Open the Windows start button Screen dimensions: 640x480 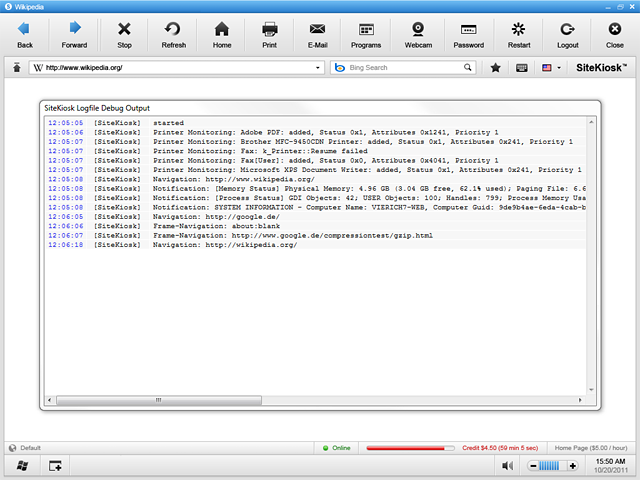tap(22, 466)
